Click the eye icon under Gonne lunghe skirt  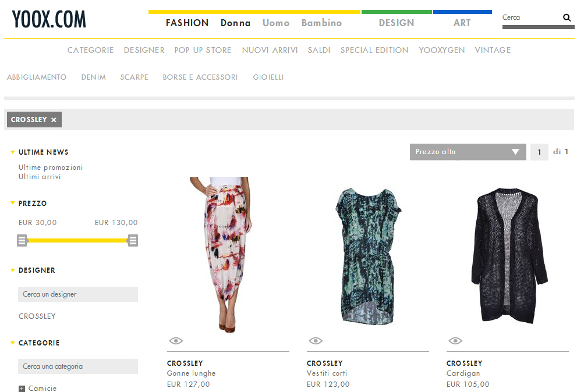click(x=176, y=341)
